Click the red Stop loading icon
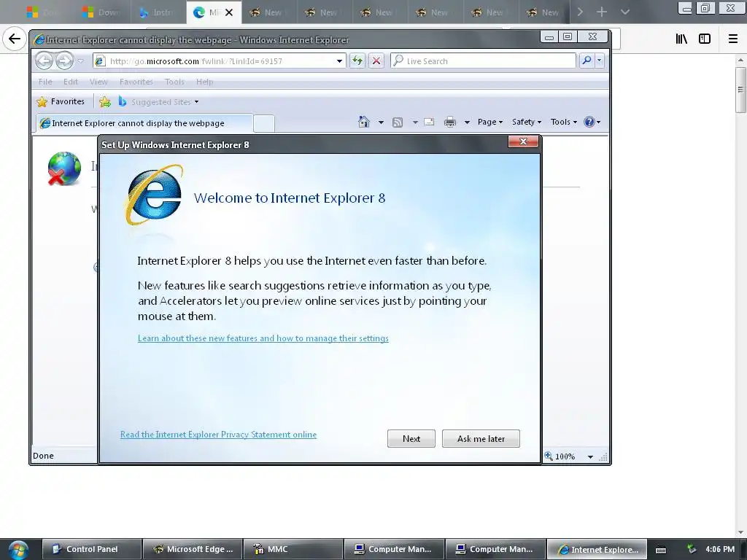This screenshot has height=560, width=747. 376,61
